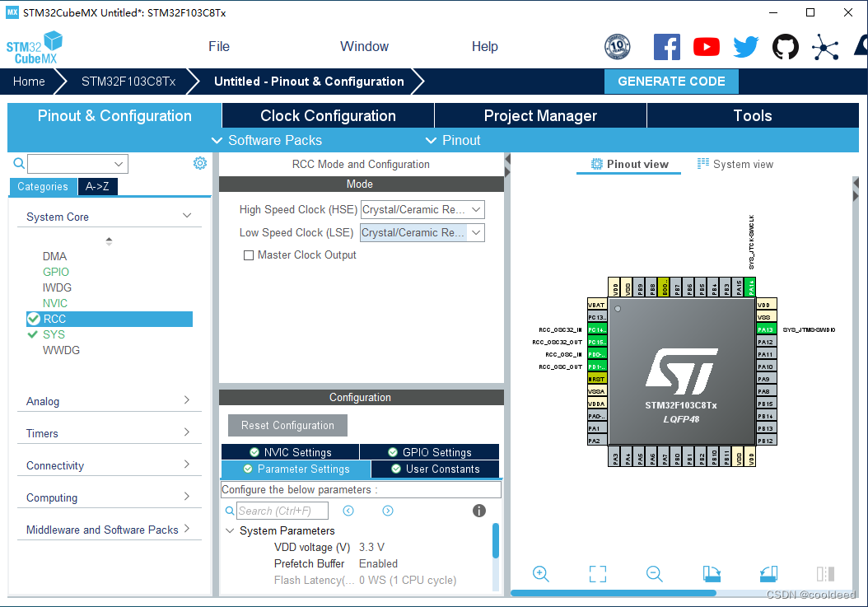Click the Search (Ctrl+F) parameter field
The height and width of the screenshot is (607, 868).
coord(282,511)
